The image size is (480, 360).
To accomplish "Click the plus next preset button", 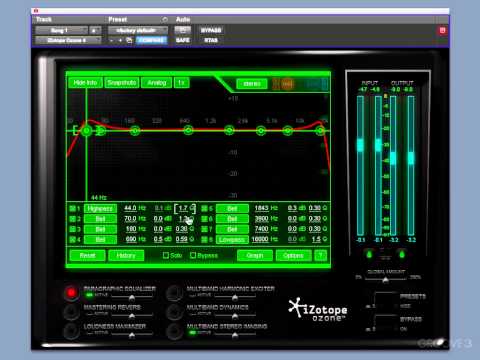I will [120, 40].
